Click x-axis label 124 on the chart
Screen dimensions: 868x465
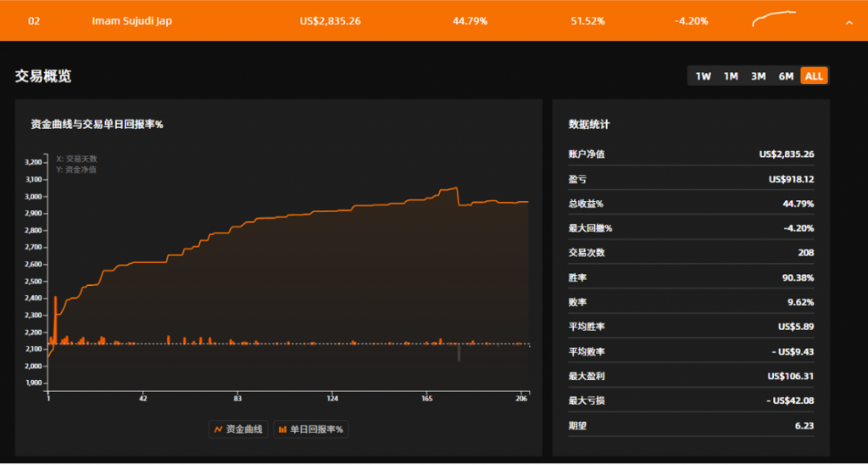(332, 399)
